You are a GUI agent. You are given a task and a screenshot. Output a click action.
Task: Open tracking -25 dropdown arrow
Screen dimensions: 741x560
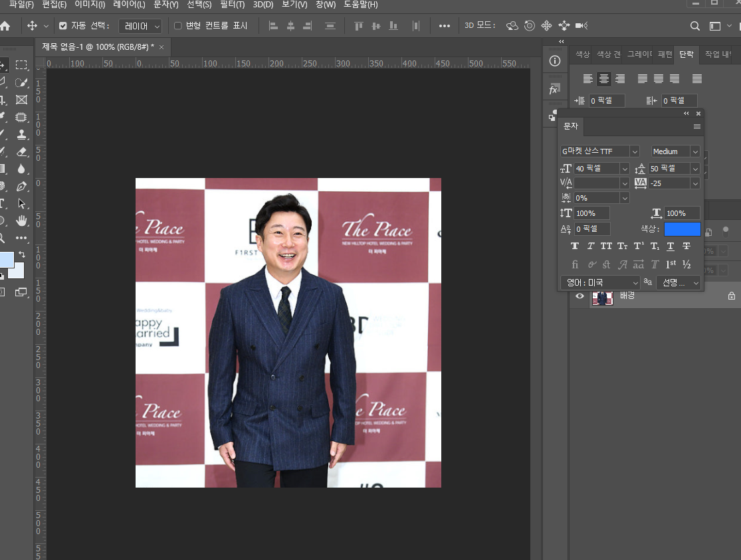pyautogui.click(x=695, y=183)
